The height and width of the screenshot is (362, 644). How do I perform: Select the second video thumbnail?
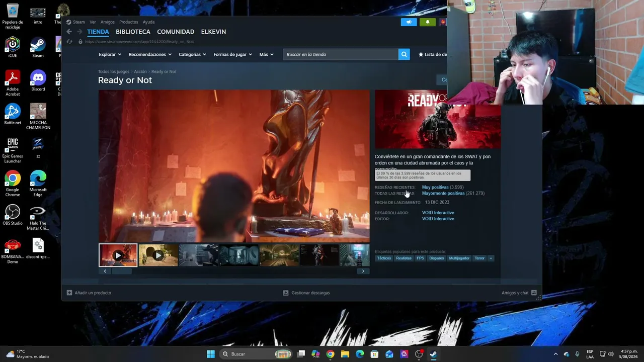158,255
